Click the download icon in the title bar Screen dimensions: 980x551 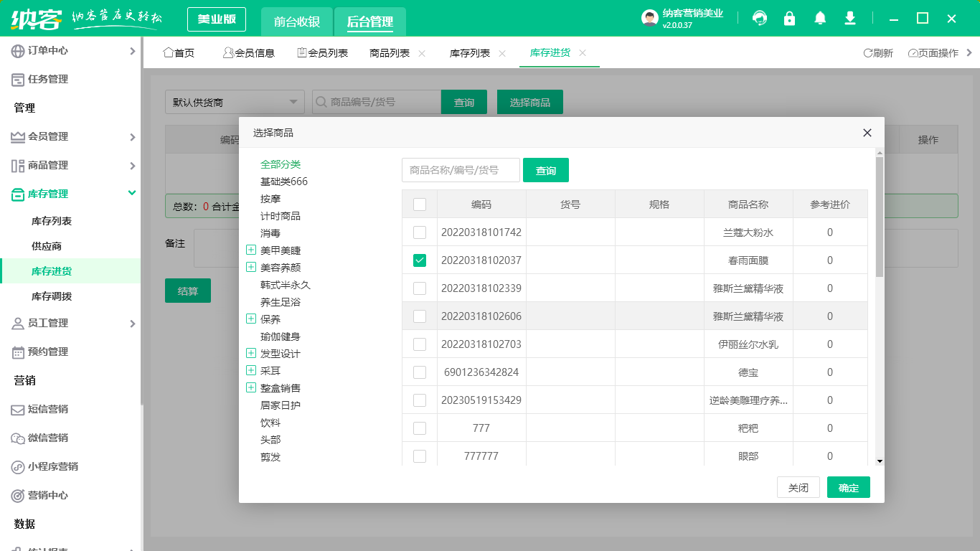click(849, 18)
